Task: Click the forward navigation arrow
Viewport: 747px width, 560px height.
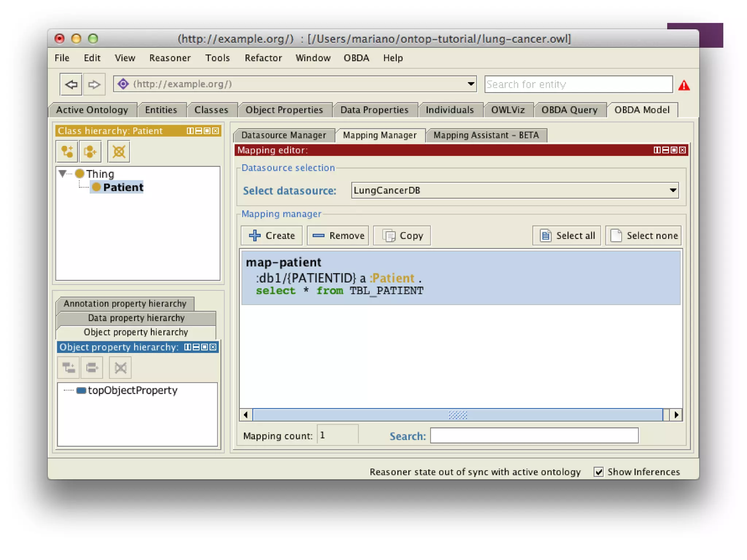Action: (x=94, y=85)
